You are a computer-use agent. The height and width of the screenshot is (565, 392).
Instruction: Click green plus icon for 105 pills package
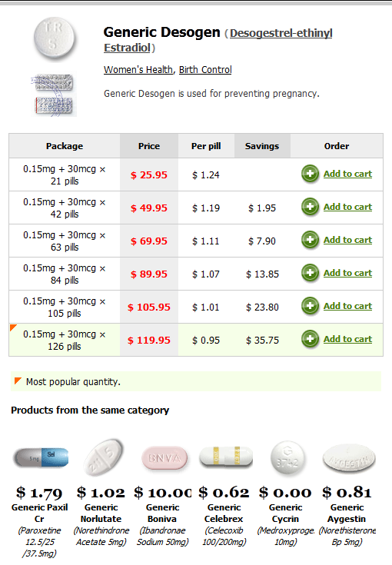(x=310, y=306)
